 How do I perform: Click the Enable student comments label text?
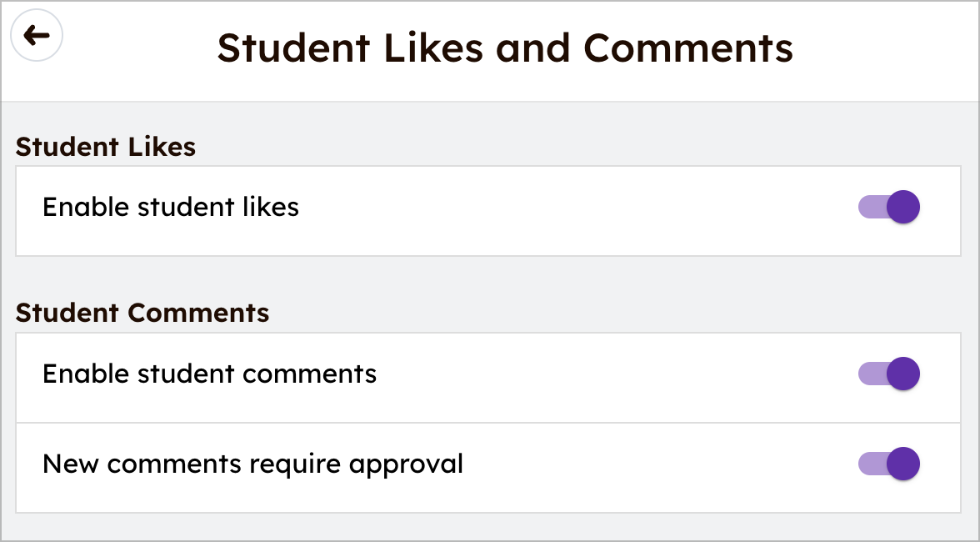[x=209, y=374]
